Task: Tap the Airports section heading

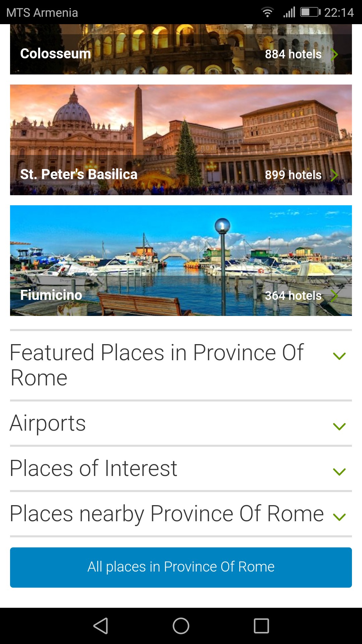Action: pyautogui.click(x=48, y=423)
